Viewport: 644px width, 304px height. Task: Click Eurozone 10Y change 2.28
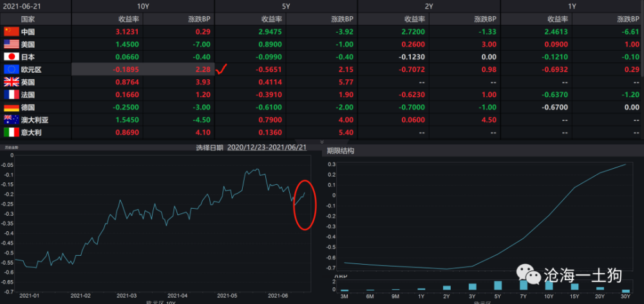204,70
